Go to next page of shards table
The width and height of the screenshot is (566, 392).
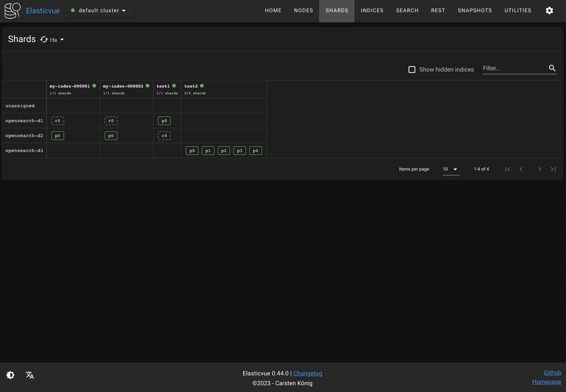540,169
